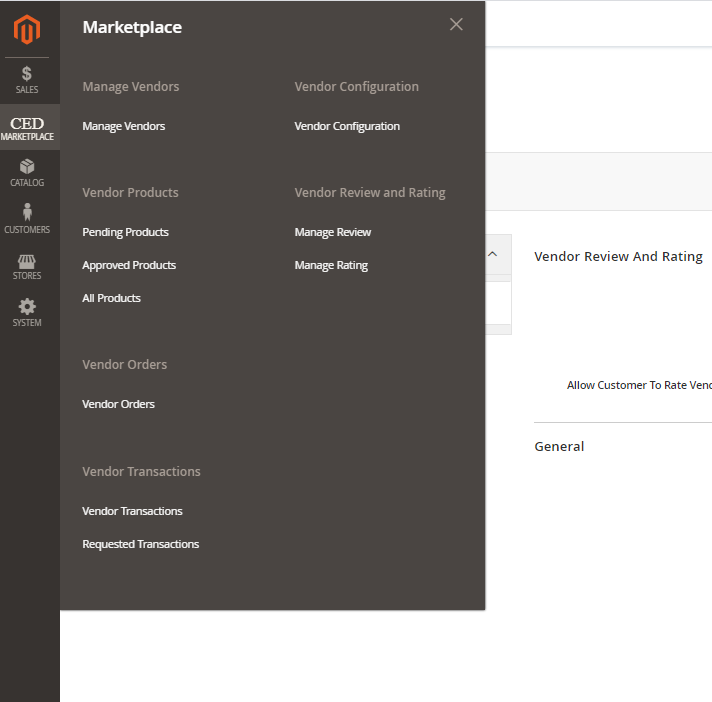This screenshot has width=712, height=702.
Task: Open the System gear menu
Action: coord(27,313)
